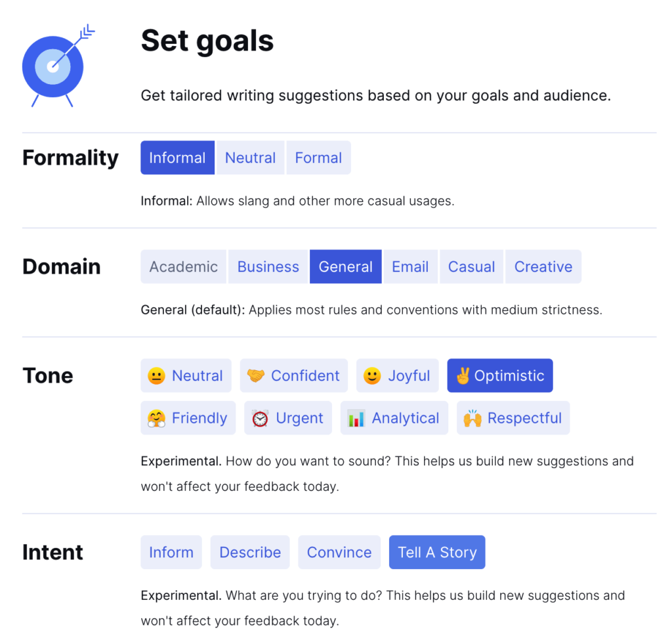Image resolution: width=672 pixels, height=640 pixels.
Task: Select the Describe intent
Action: point(249,552)
